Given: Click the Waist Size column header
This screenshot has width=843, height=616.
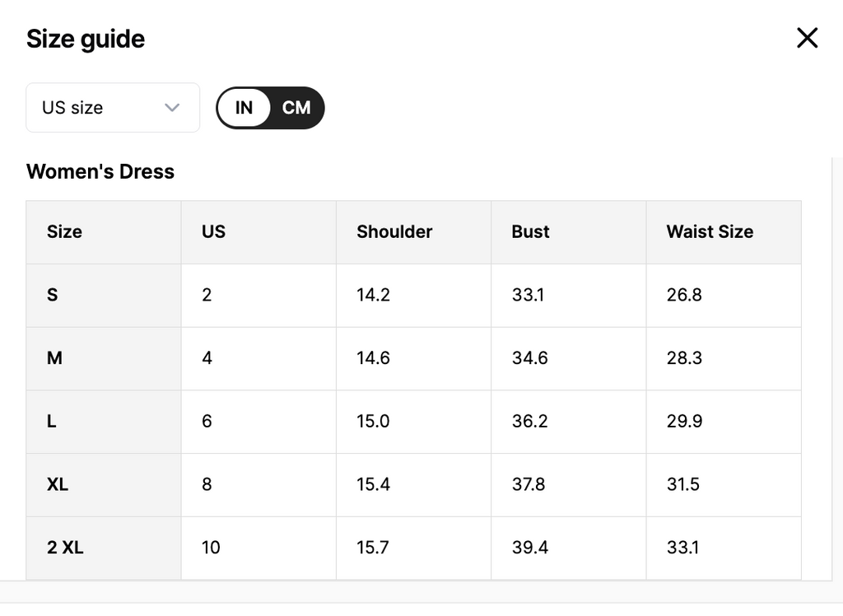Looking at the screenshot, I should pyautogui.click(x=710, y=232).
